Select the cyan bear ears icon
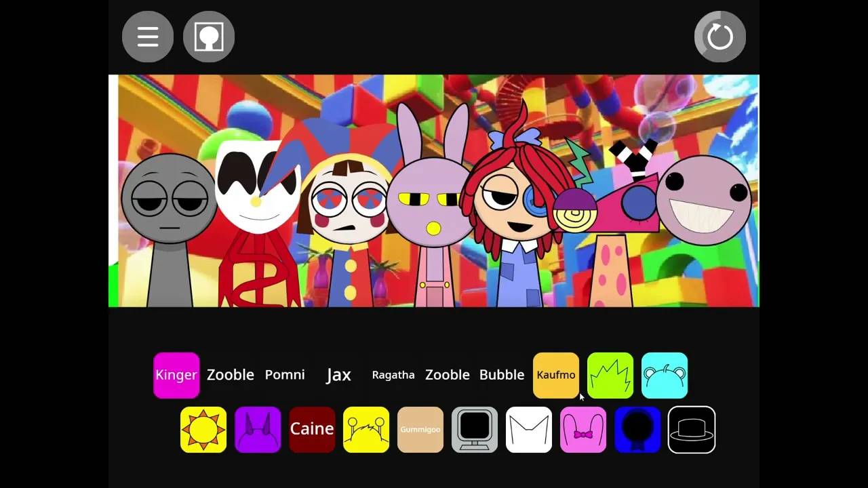The height and width of the screenshot is (488, 868). (x=665, y=375)
